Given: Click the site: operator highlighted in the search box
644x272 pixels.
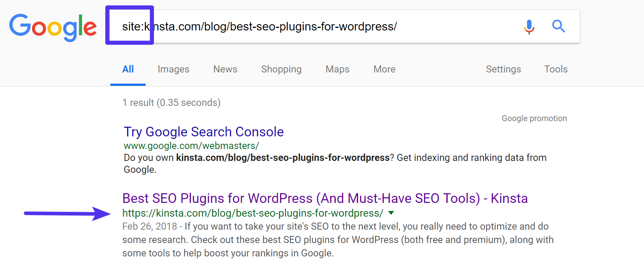Looking at the screenshot, I should point(130,25).
